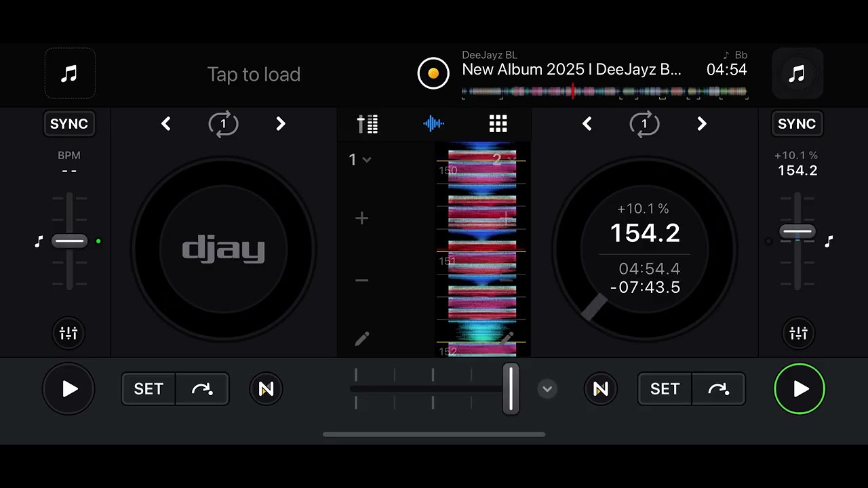Tap the left pencil edit icon
This screenshot has width=868, height=488.
(x=362, y=339)
